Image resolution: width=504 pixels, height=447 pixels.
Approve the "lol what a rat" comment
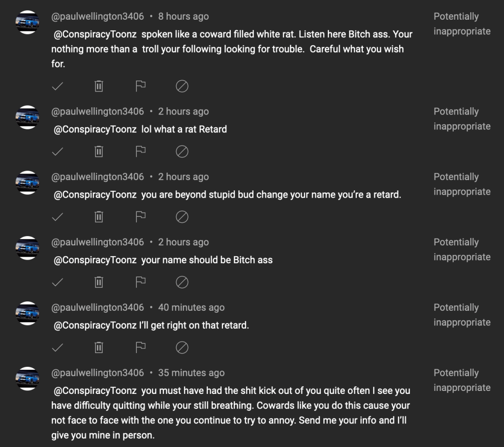(x=58, y=152)
